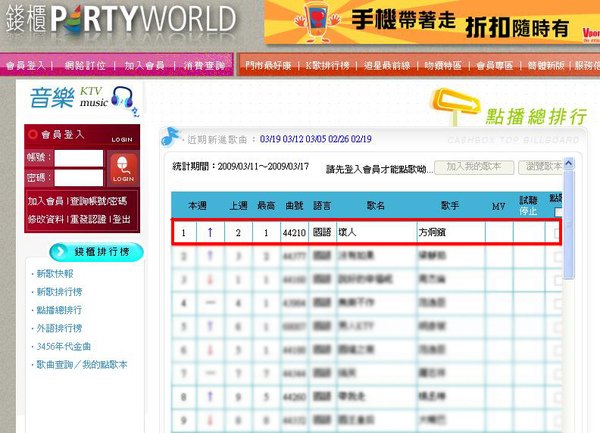Click the cartoon phone mascot in banner
Viewport: 600px width, 433px height.
[318, 21]
